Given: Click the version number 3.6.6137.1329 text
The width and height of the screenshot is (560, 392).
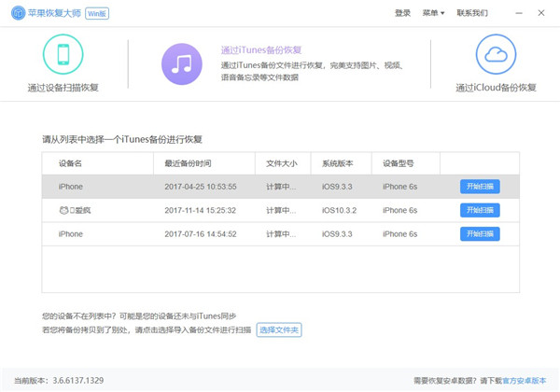Looking at the screenshot, I should [78, 381].
